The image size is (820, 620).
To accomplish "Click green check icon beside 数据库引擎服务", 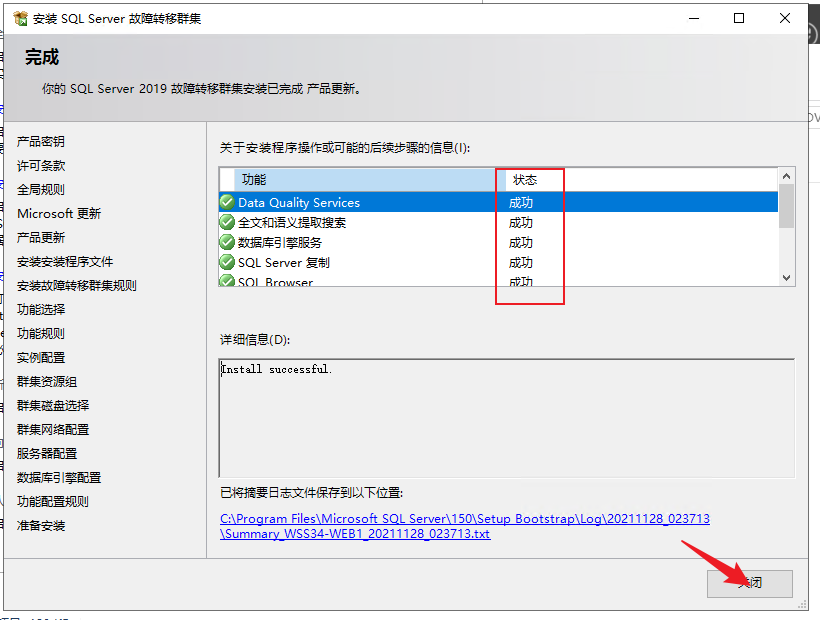I will point(227,242).
